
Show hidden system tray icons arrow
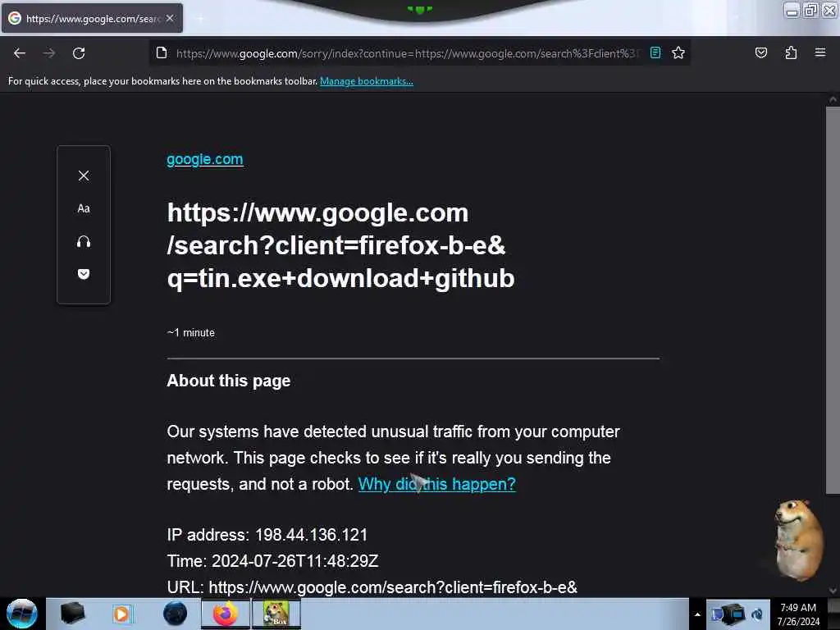coord(697,614)
